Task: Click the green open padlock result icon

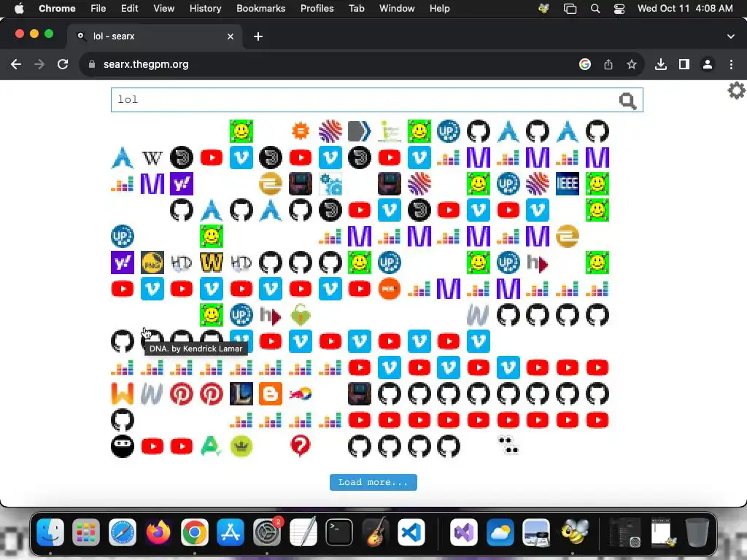Action: click(300, 315)
